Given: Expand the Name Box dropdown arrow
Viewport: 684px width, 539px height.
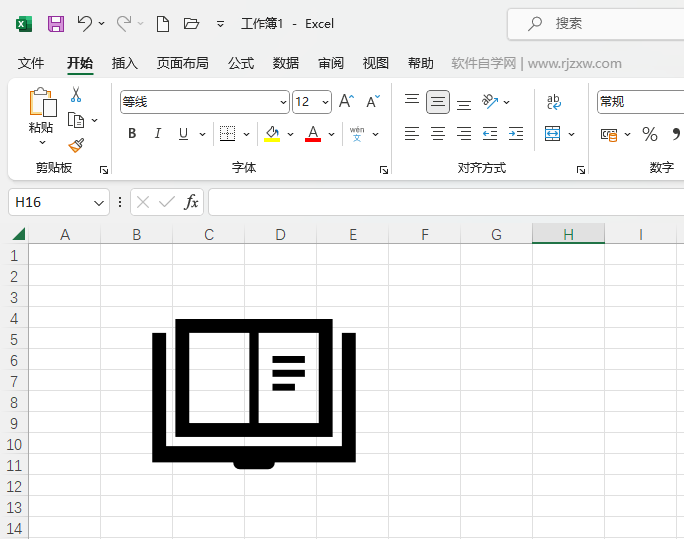Looking at the screenshot, I should 99,203.
